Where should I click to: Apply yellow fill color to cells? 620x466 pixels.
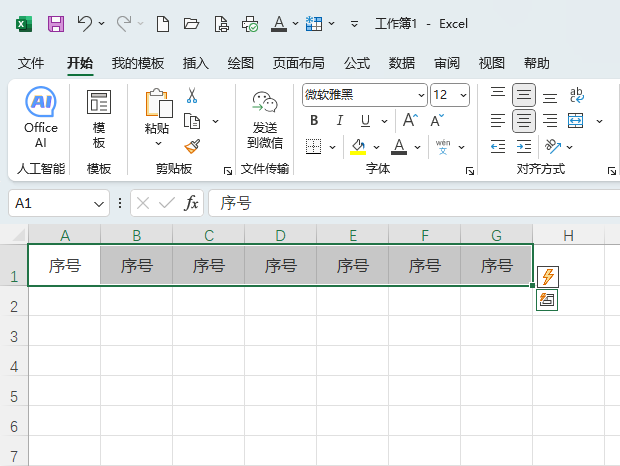coord(358,147)
